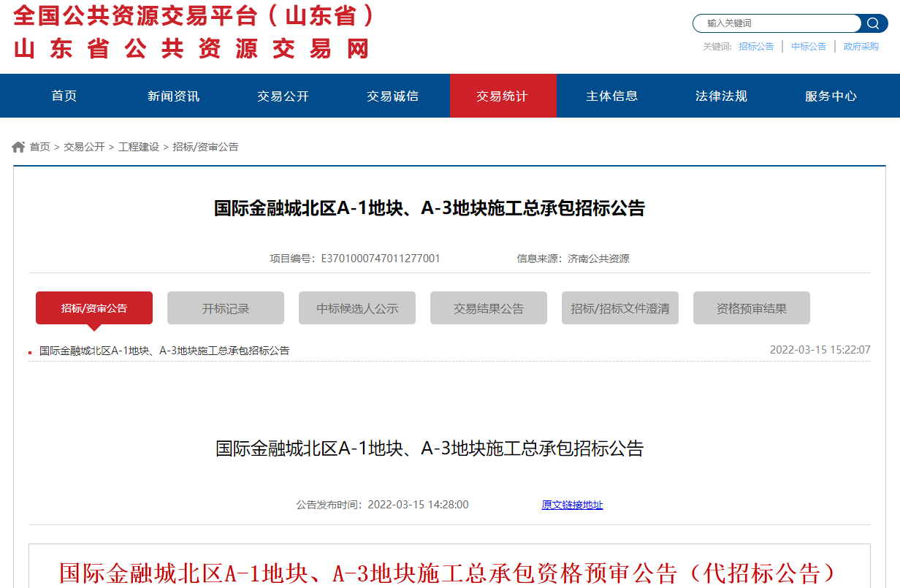Switch to the 中标候选人公示 tab
Screen dimensions: 900x588
point(357,308)
